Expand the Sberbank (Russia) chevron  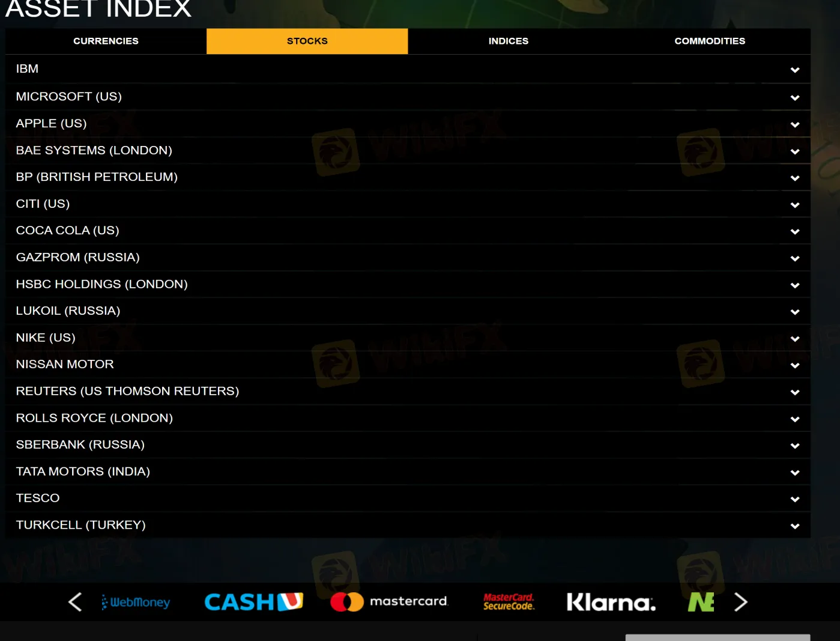pos(795,446)
